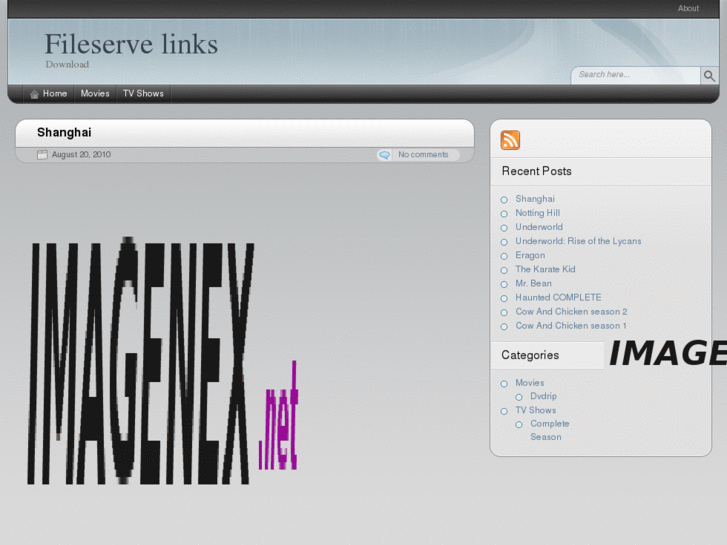Open the Eragon recent post
The width and height of the screenshot is (727, 545).
click(530, 255)
